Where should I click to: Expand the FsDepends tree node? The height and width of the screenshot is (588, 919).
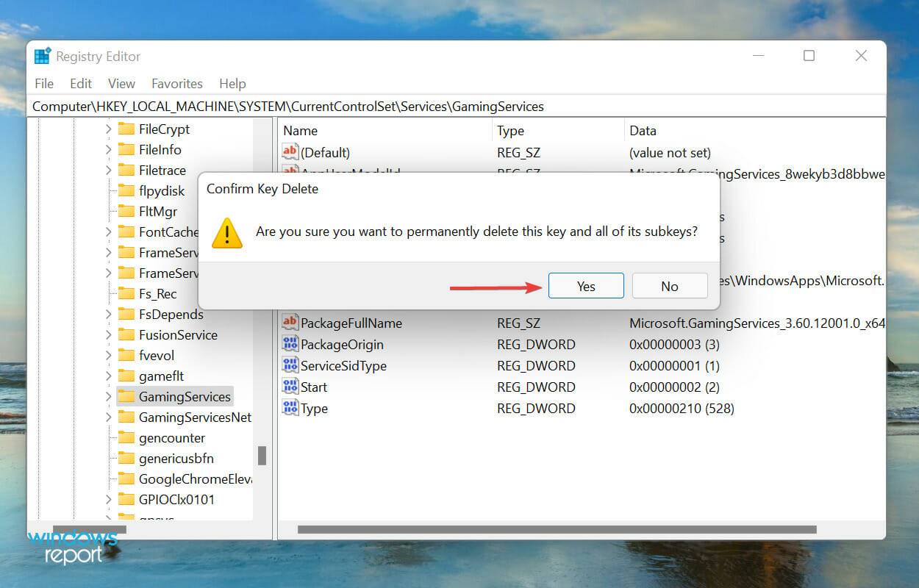click(x=108, y=314)
